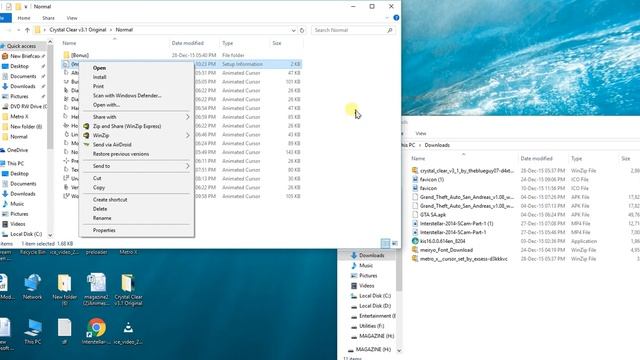This screenshot has height=360, width=640.
Task: Open OneDrive in navigation pane
Action: pos(17,150)
